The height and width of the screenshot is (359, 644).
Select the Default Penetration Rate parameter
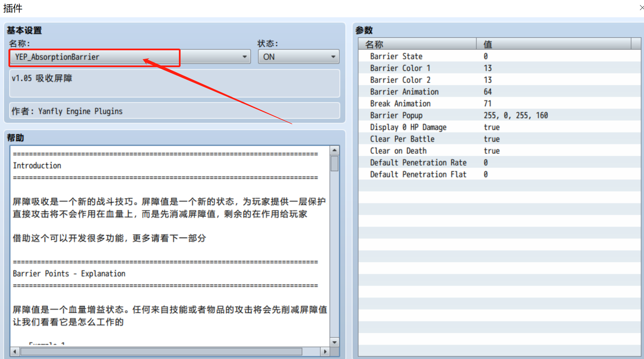click(x=500, y=162)
